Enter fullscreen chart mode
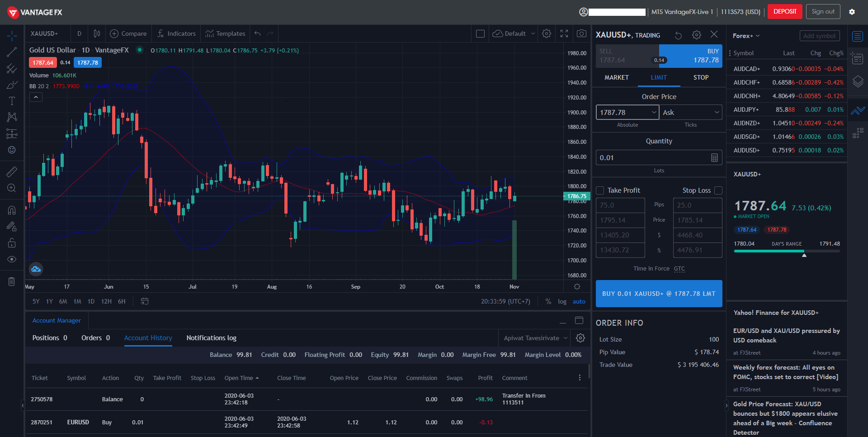The image size is (868, 437). click(564, 33)
